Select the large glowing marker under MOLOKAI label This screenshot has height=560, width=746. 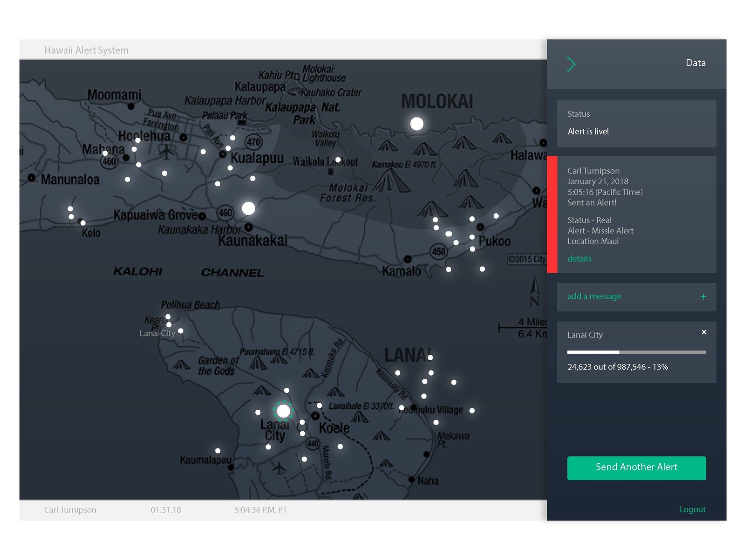tap(417, 124)
